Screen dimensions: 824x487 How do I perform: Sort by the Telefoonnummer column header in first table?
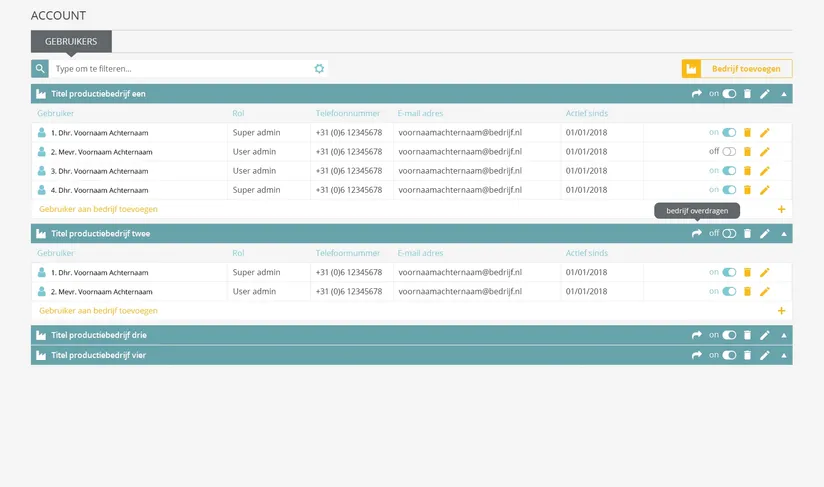[x=347, y=113]
